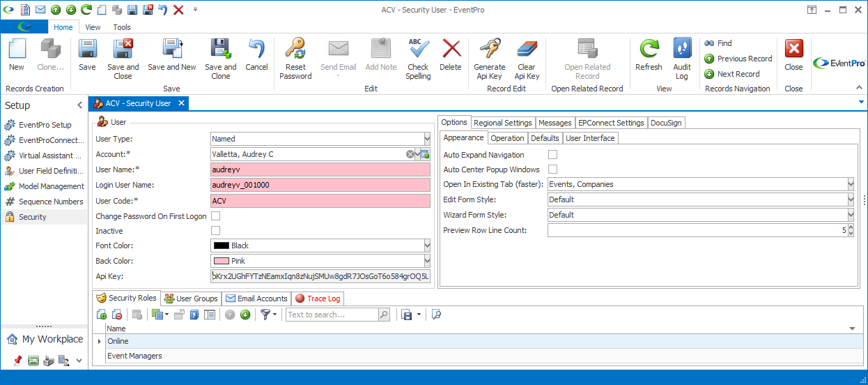This screenshot has width=868, height=385.
Task: Click Generate Api Key in the ribbon
Action: pos(490,59)
